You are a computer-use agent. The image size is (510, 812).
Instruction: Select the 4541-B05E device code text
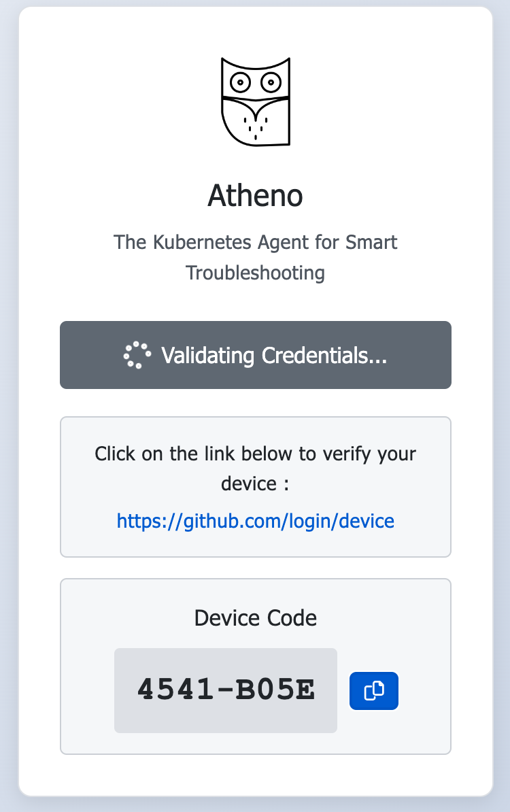[x=226, y=690]
